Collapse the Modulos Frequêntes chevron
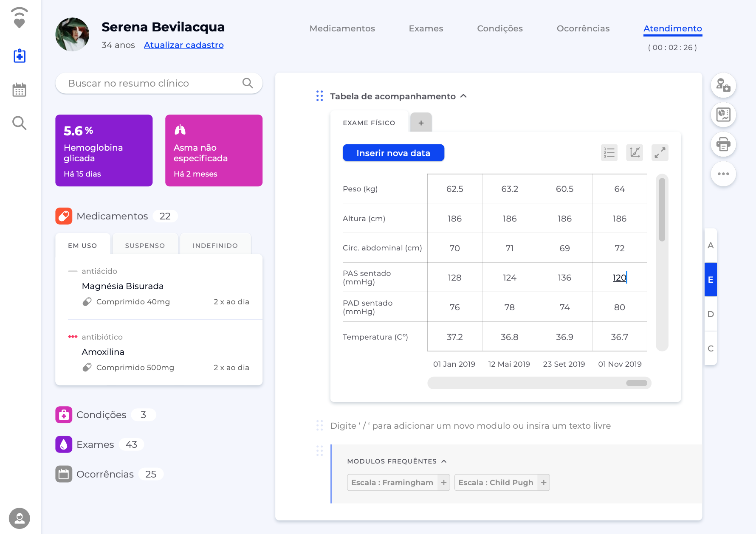Screen dimensions: 756x534 [444, 461]
